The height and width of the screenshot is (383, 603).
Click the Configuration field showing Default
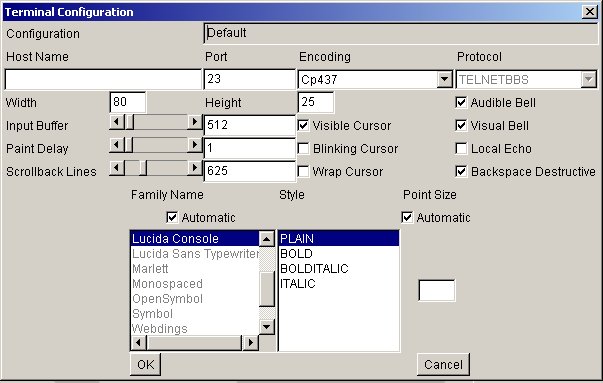pyautogui.click(x=401, y=33)
